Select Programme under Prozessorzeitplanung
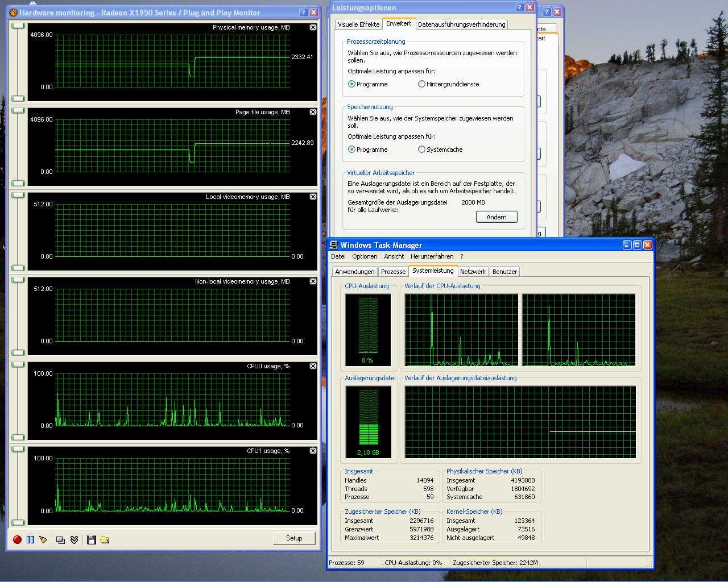Image resolution: width=728 pixels, height=582 pixels. 367,84
